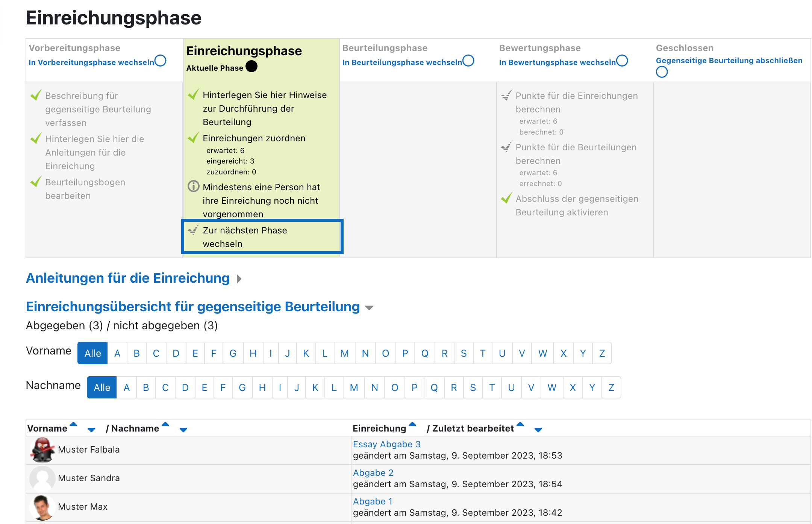Click Beurteilungsbogen bearbeiten task
This screenshot has height=524, width=812.
[85, 189]
